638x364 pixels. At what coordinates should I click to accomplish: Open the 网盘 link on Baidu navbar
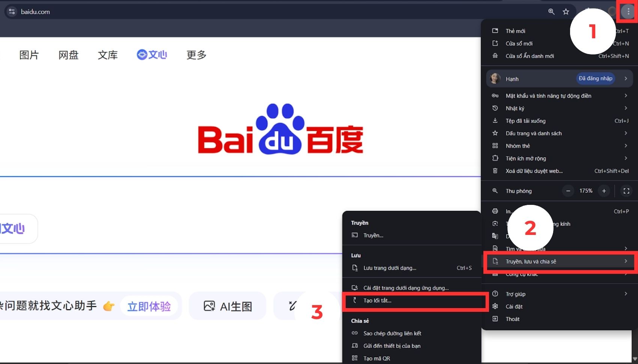[x=68, y=55]
